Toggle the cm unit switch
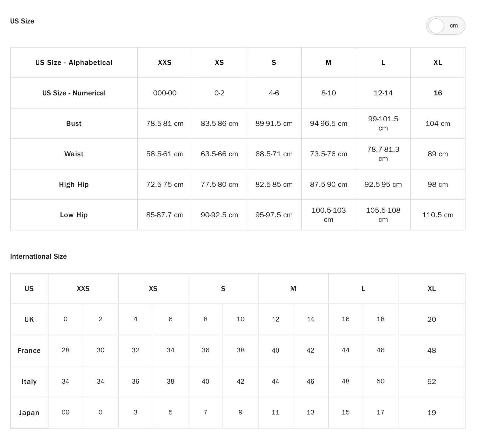 445,26
